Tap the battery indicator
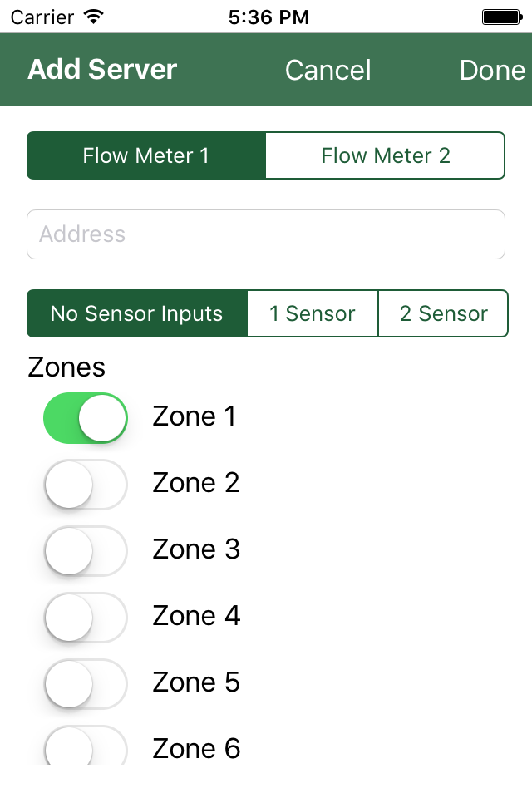The width and height of the screenshot is (532, 798). click(x=502, y=15)
